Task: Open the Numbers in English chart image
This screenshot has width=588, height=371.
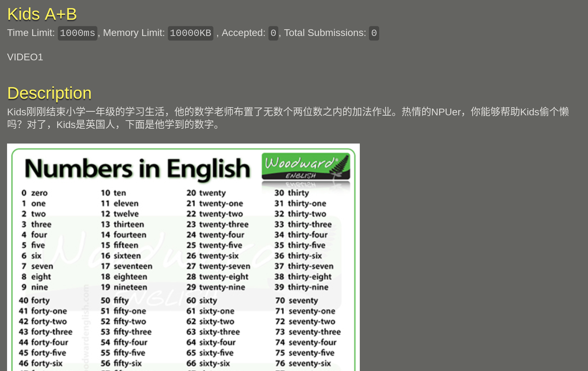Action: (x=183, y=257)
